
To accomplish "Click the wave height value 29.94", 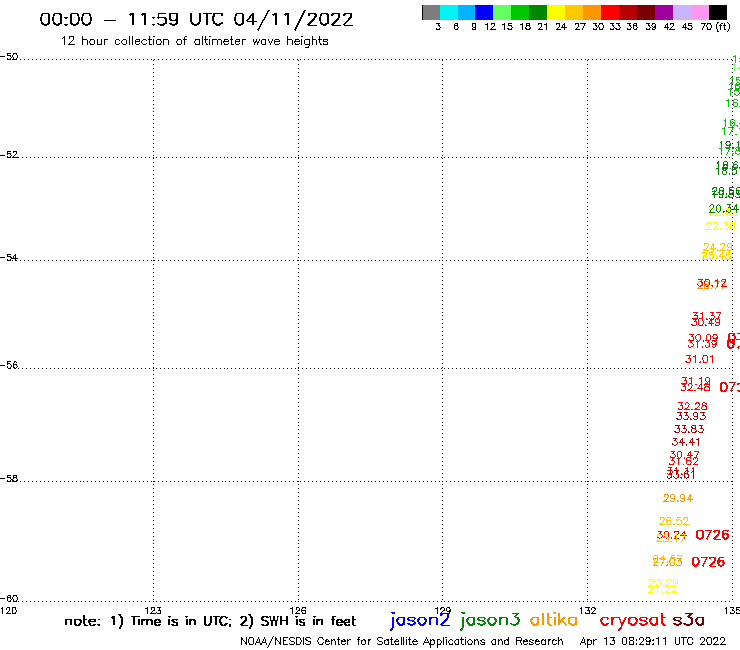I will pyautogui.click(x=678, y=498).
